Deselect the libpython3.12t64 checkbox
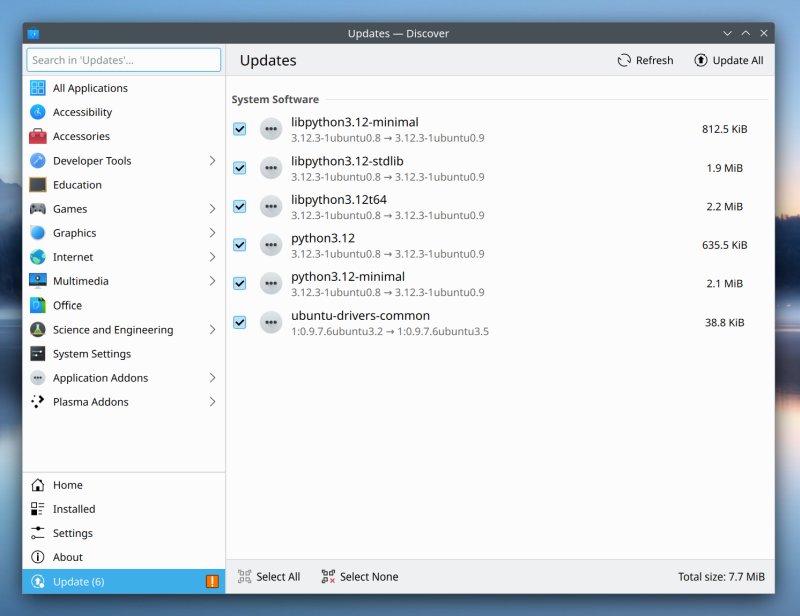The height and width of the screenshot is (616, 800). pyautogui.click(x=240, y=206)
